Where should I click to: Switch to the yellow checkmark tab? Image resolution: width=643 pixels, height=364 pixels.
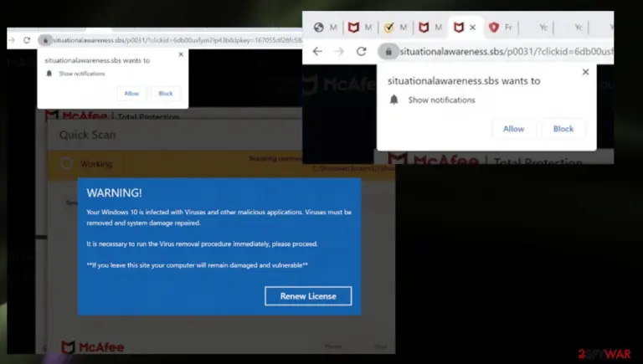[395, 28]
